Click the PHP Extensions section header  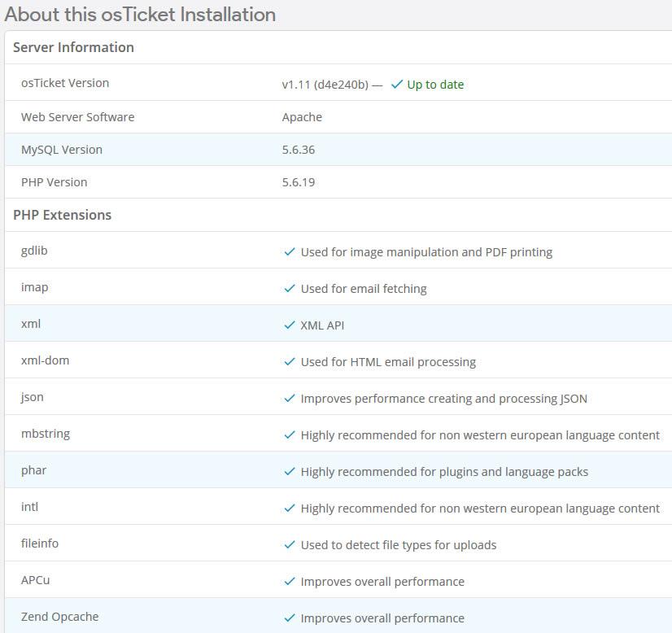tap(63, 215)
